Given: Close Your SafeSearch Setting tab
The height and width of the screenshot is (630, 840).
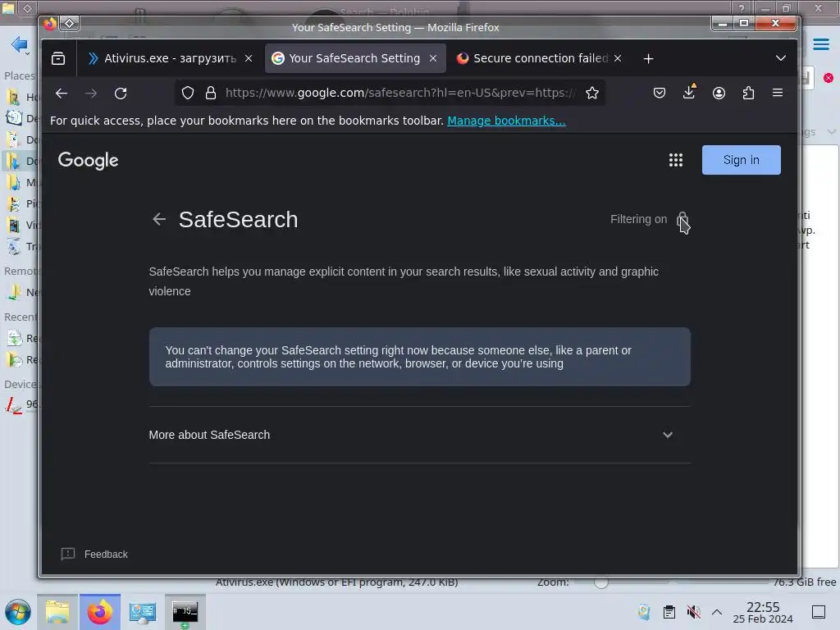Looking at the screenshot, I should coord(433,58).
